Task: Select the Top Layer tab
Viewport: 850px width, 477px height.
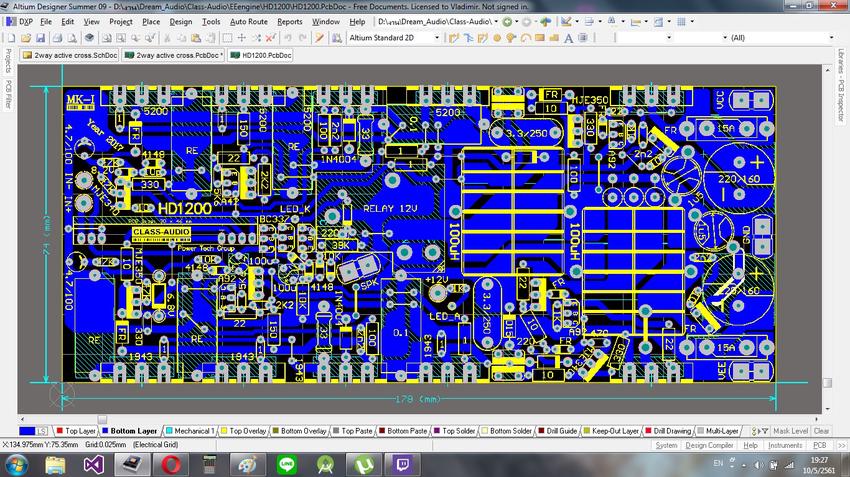Action: 76,431
